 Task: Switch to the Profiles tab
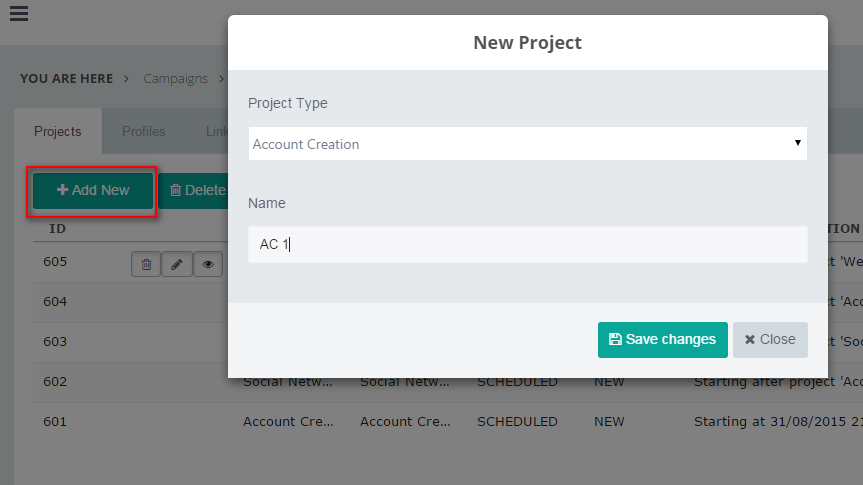pos(144,132)
